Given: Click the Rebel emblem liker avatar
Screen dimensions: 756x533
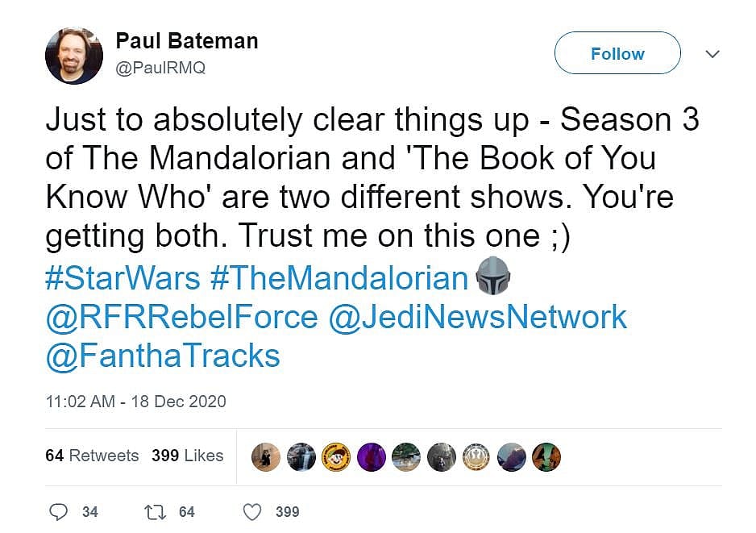Looking at the screenshot, I should click(476, 457).
